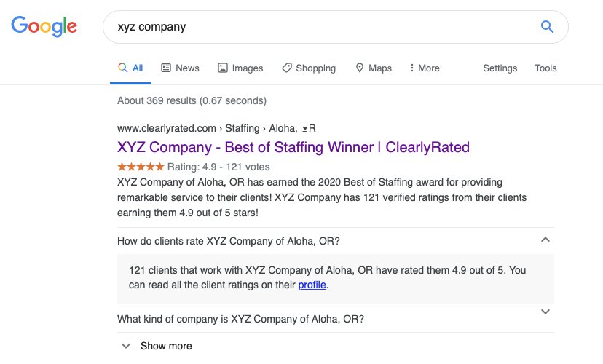The height and width of the screenshot is (364, 603).
Task: Click the News tab newspaper icon
Action: coord(166,68)
